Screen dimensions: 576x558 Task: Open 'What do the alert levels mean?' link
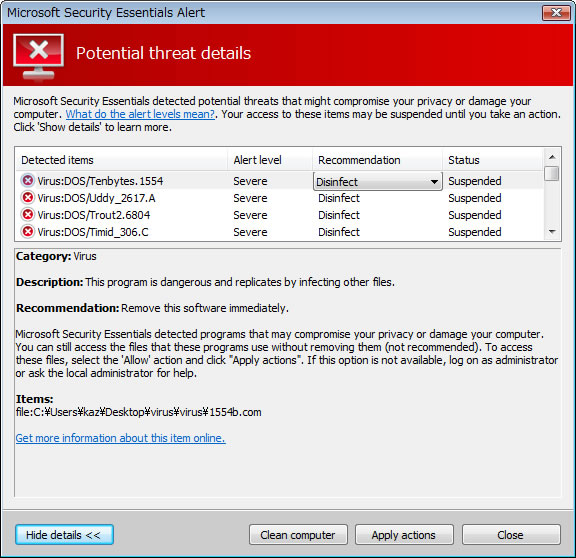140,114
